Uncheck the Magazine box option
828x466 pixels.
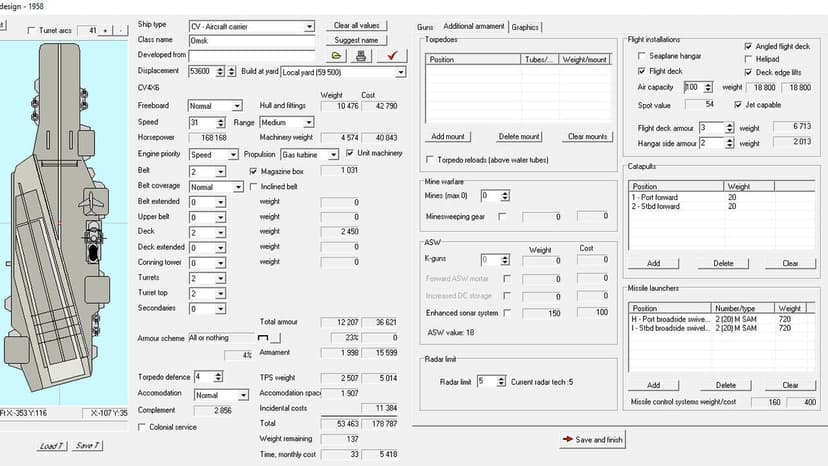[253, 171]
